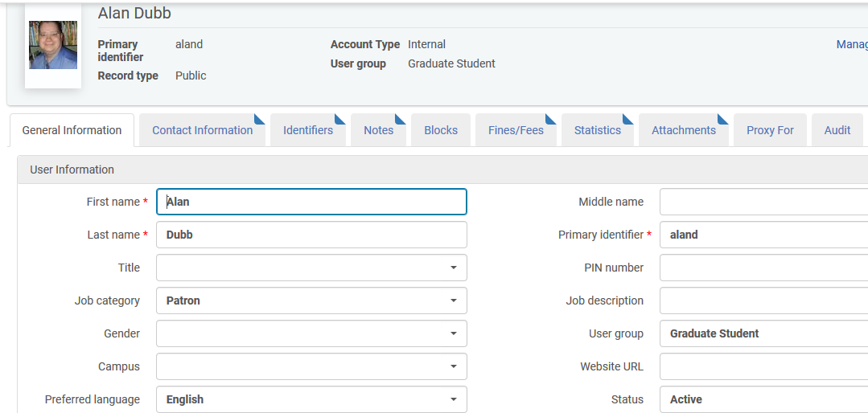Open the Proxy For tab
Image resolution: width=868 pixels, height=413 pixels.
770,130
